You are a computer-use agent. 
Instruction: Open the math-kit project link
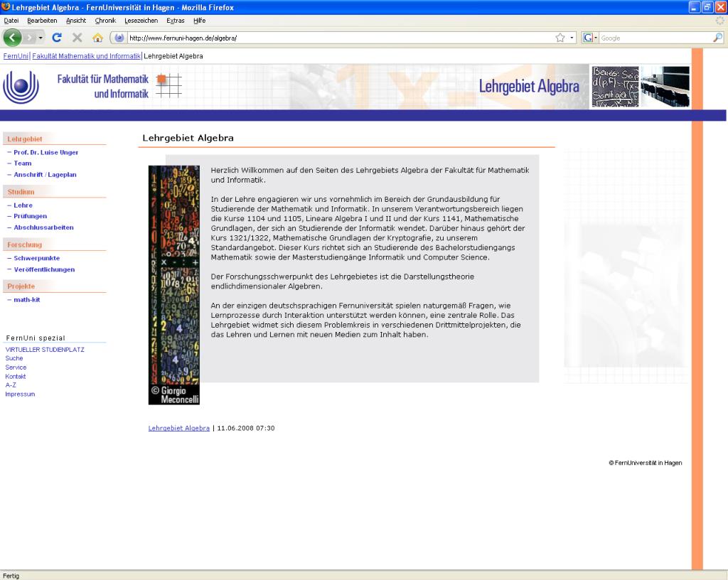pos(27,300)
